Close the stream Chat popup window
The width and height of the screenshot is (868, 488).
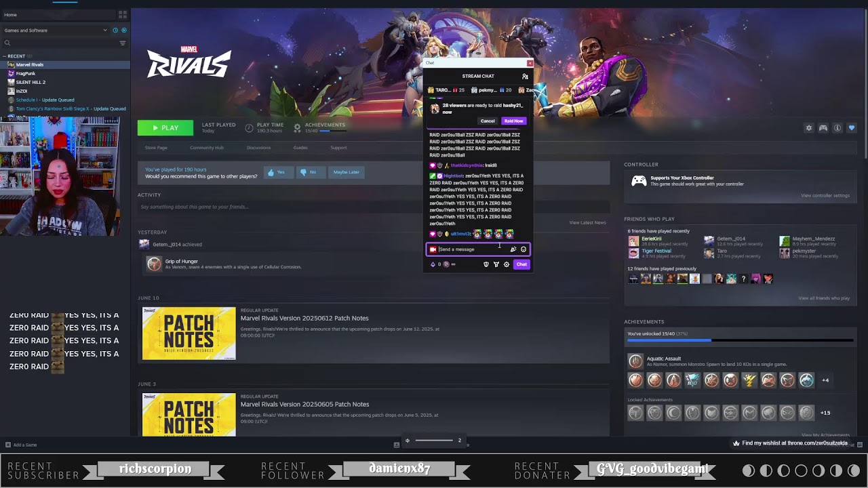[x=530, y=63]
